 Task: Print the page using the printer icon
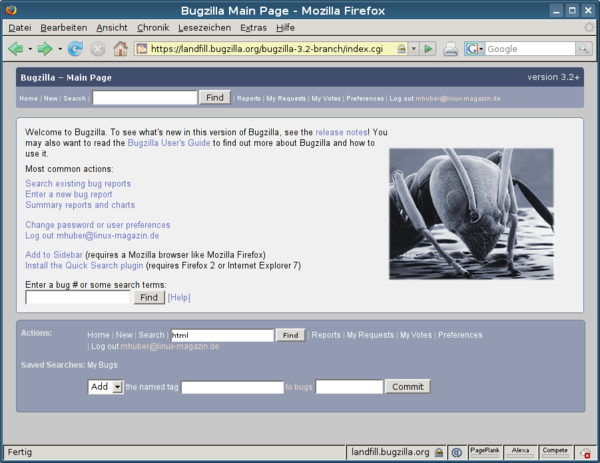(450, 49)
